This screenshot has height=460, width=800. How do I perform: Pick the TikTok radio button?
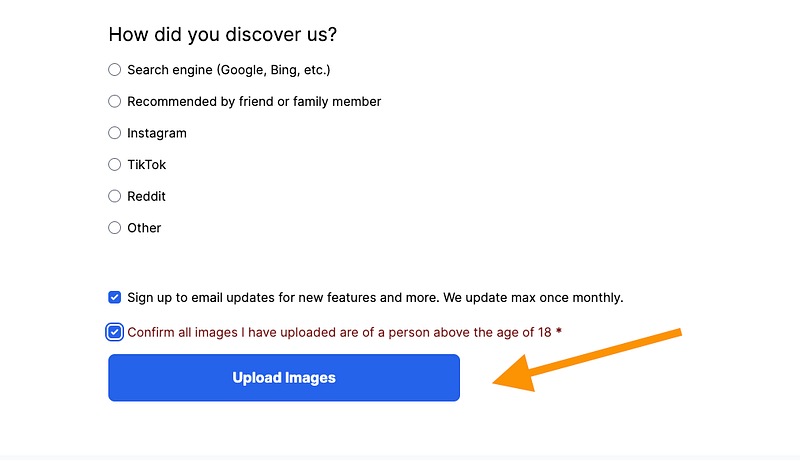[x=115, y=165]
